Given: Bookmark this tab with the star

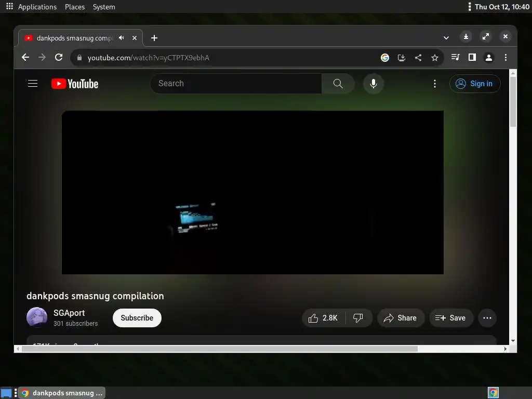Looking at the screenshot, I should point(435,58).
